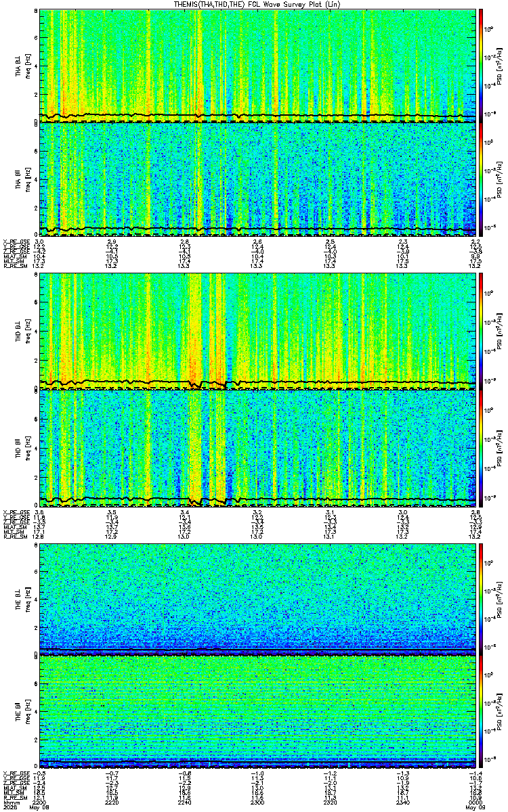Click the PSD units label of THE B perpendicular
The width and height of the screenshot is (508, 812).
click(500, 598)
